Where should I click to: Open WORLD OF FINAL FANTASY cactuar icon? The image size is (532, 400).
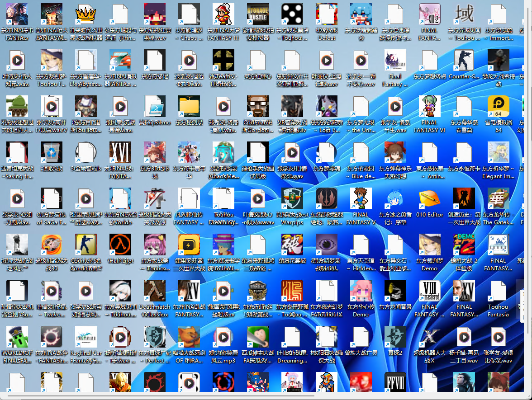(17, 337)
